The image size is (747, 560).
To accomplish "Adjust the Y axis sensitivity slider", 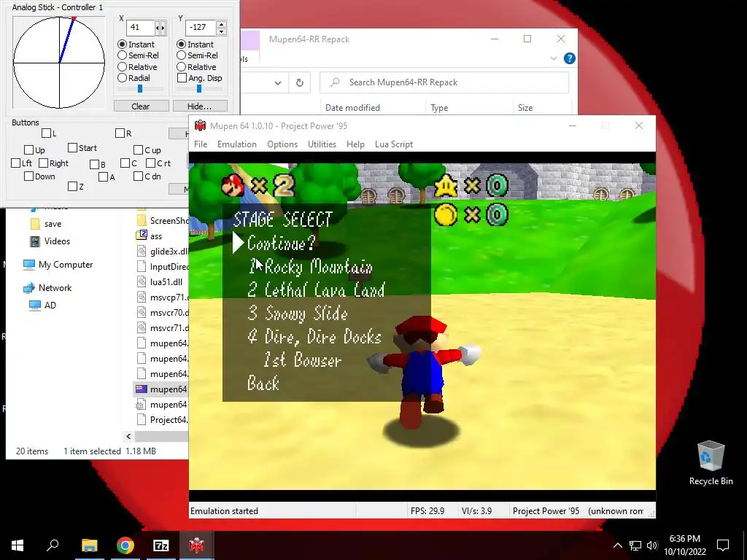I will click(x=199, y=89).
